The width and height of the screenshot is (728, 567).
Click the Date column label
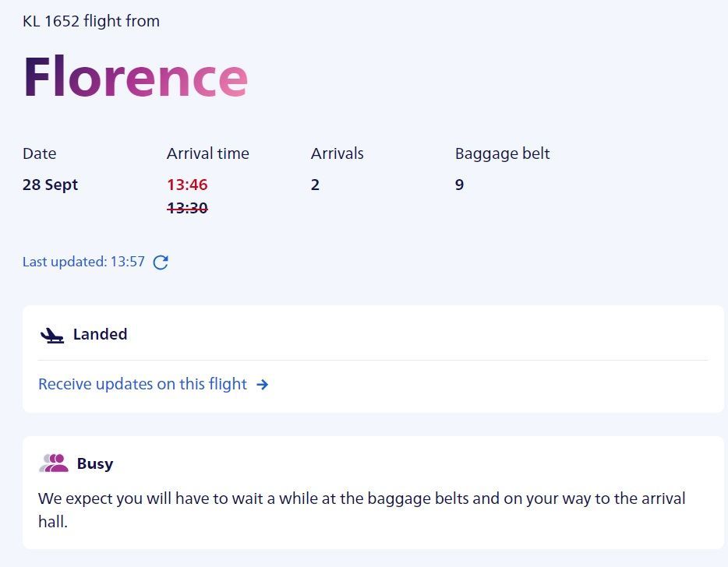coord(40,153)
